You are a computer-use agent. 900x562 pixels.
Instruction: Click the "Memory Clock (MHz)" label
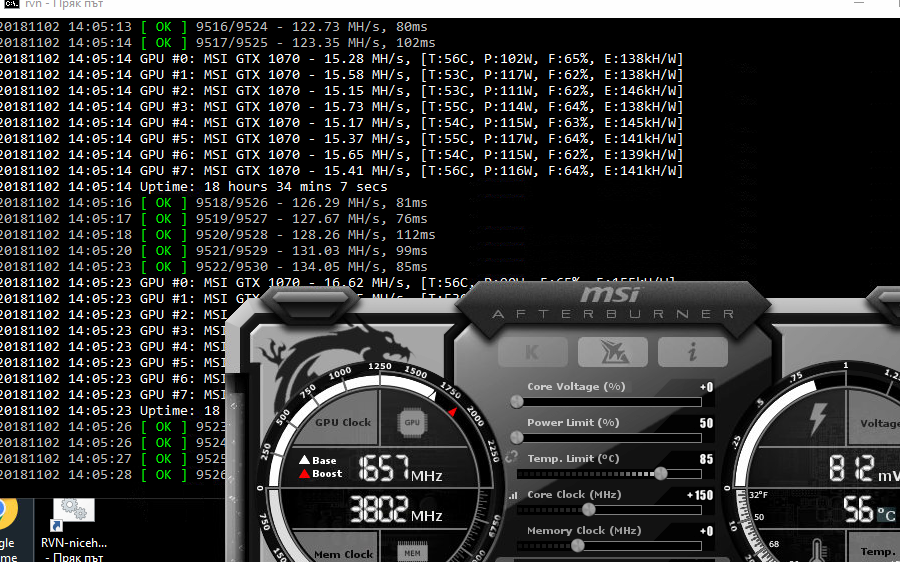pos(584,530)
